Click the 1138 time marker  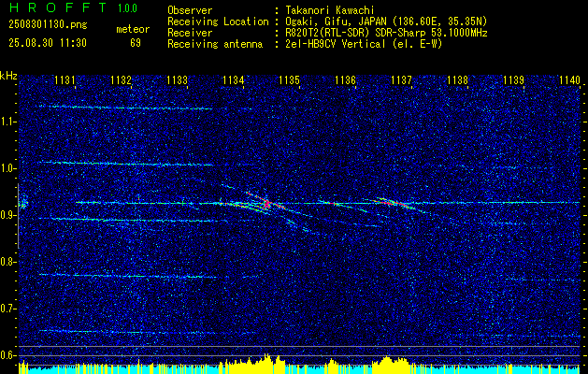tap(457, 80)
